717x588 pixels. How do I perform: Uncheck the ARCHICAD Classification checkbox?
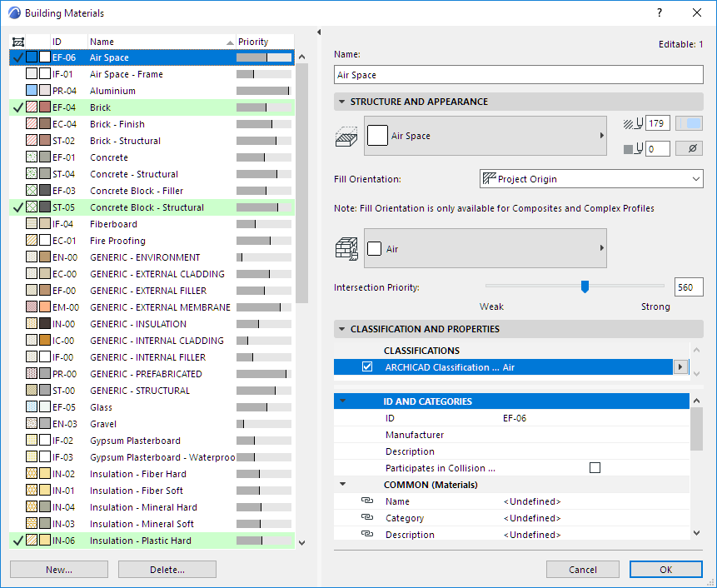(367, 366)
